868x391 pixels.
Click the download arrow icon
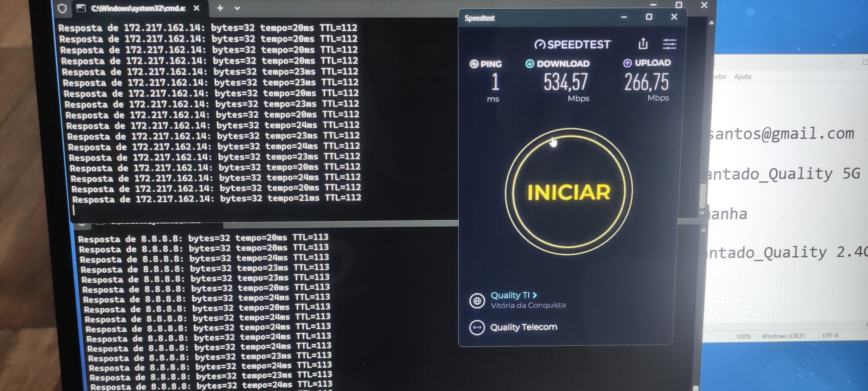[x=530, y=63]
